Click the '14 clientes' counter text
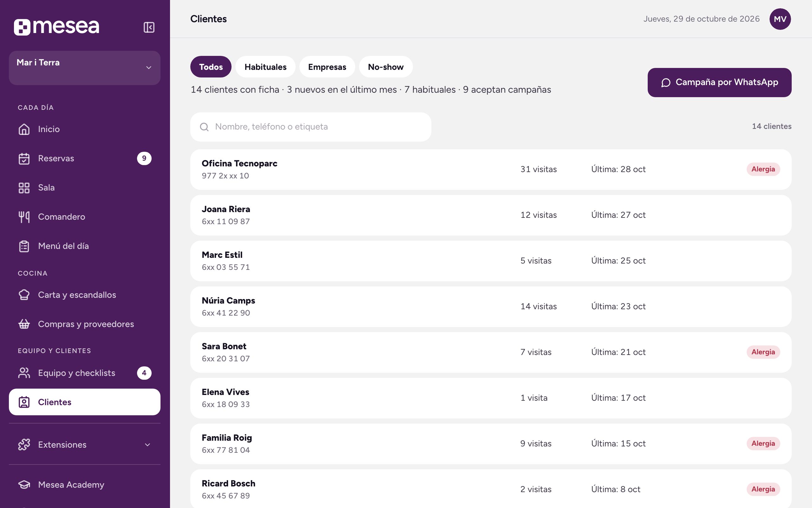The height and width of the screenshot is (508, 812). click(x=771, y=126)
